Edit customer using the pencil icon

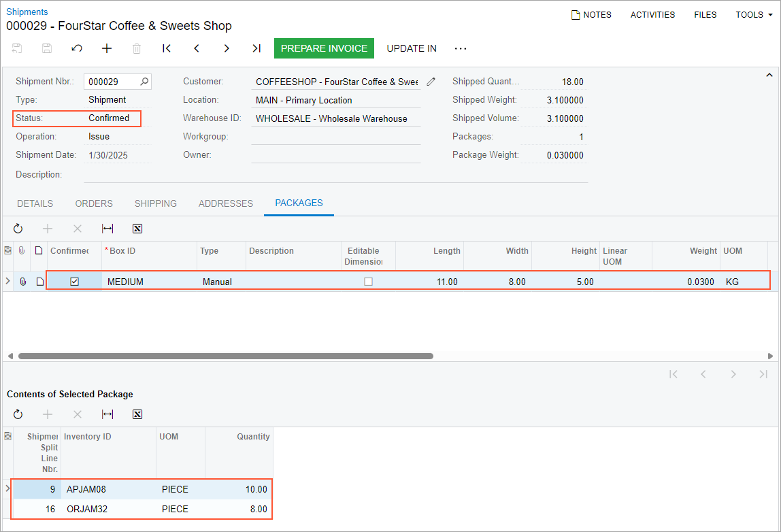(431, 82)
